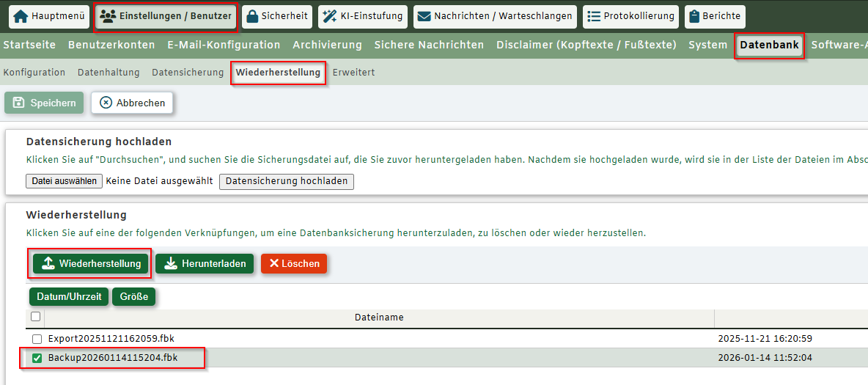Check the Export20251121162059.fbk checkbox

37,339
